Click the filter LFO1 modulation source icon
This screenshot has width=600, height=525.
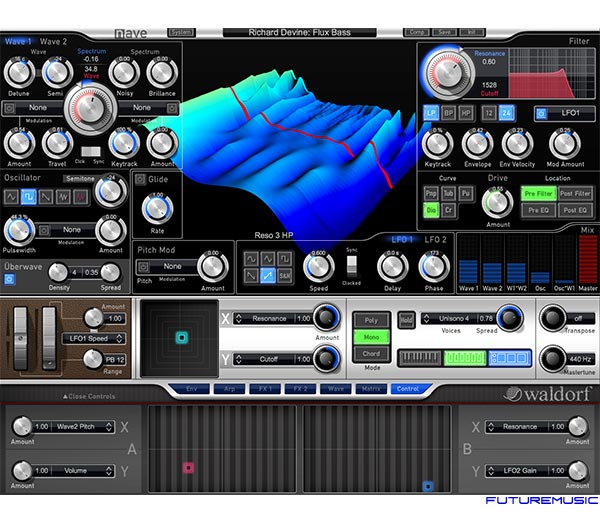[541, 114]
